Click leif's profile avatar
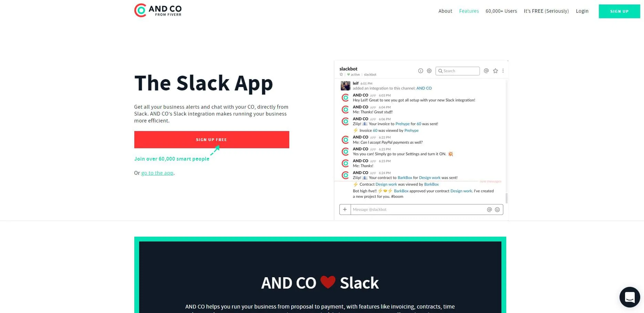Image resolution: width=644 pixels, height=313 pixels. pyautogui.click(x=345, y=86)
